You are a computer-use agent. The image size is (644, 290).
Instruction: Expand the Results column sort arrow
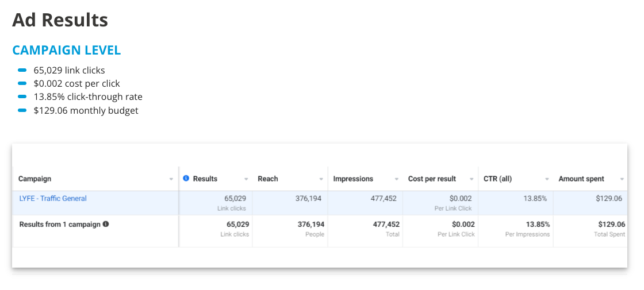tap(247, 179)
